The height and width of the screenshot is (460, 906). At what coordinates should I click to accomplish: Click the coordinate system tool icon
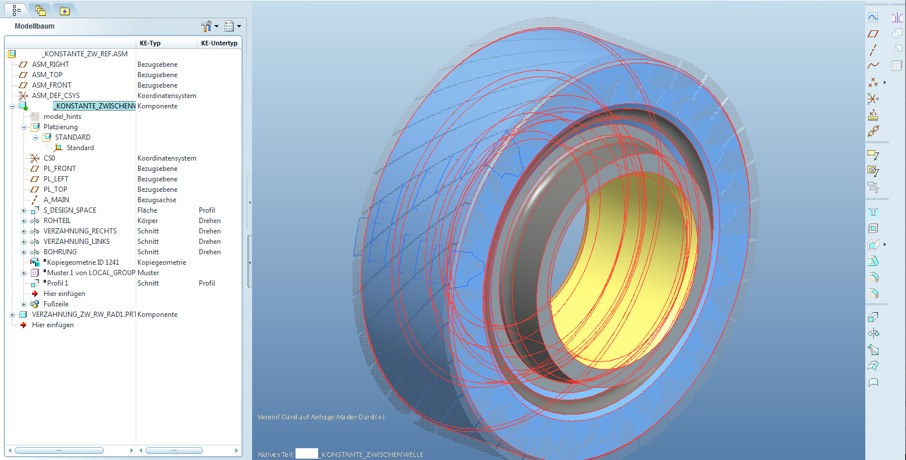click(873, 99)
